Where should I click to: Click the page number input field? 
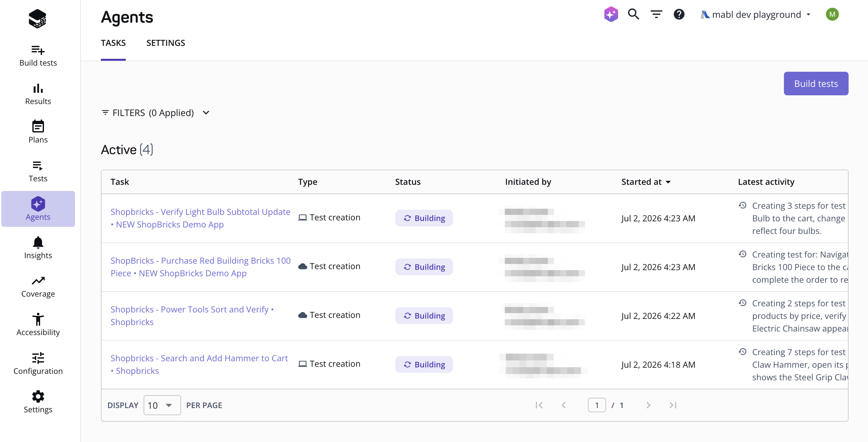[x=597, y=405]
